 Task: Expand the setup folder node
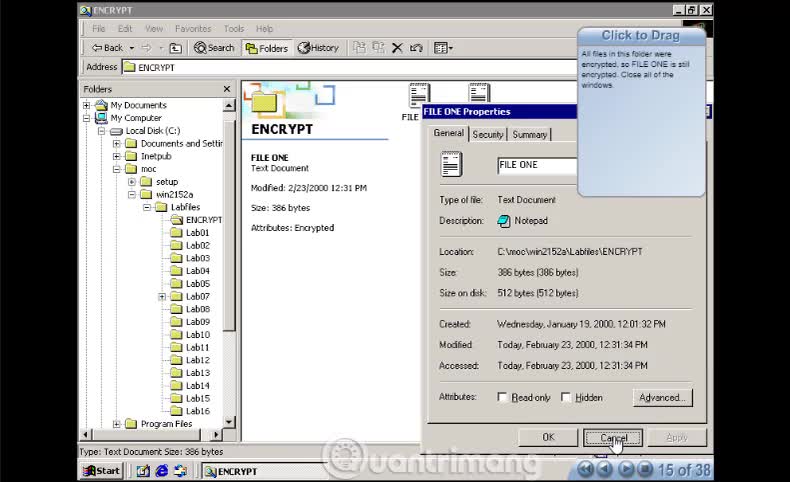(x=132, y=182)
